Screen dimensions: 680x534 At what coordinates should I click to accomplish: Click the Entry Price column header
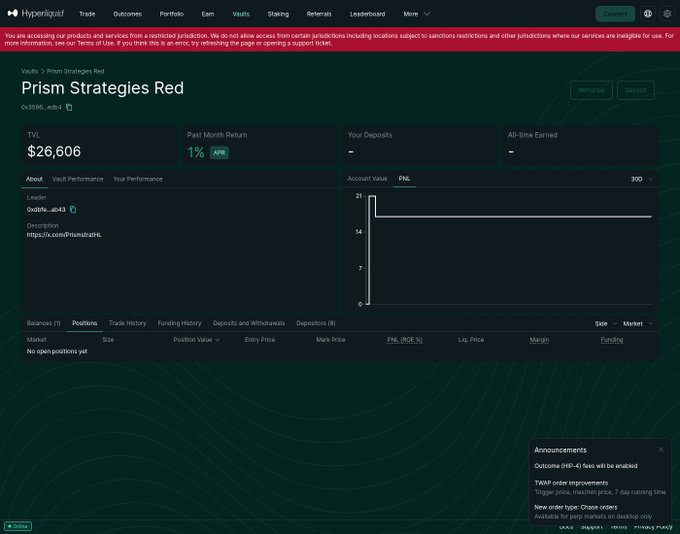[260, 340]
